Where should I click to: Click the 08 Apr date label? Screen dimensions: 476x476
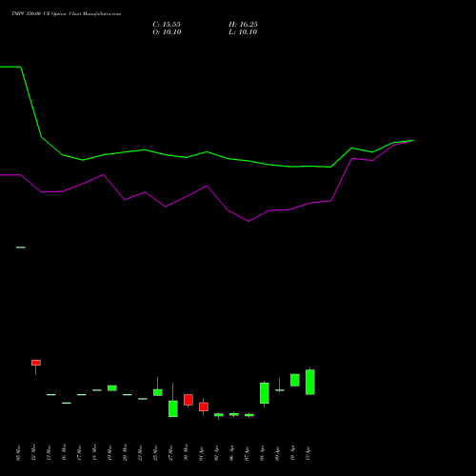tap(262, 453)
